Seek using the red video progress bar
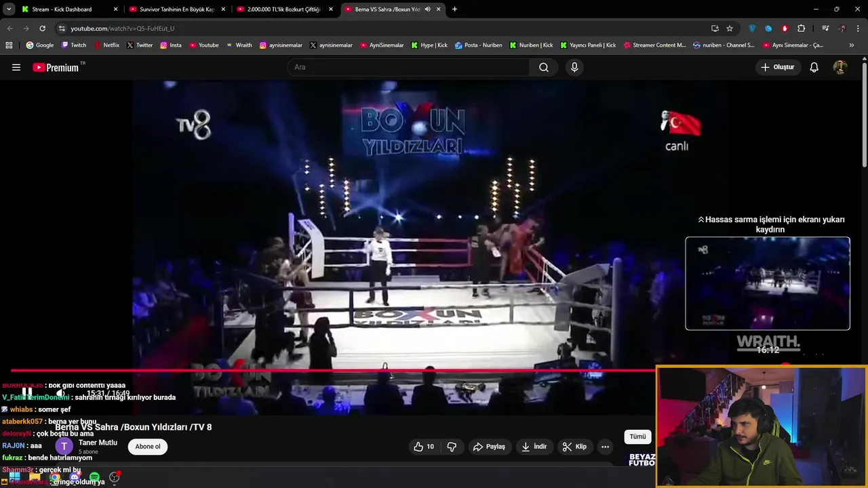The image size is (868, 488). pos(332,370)
